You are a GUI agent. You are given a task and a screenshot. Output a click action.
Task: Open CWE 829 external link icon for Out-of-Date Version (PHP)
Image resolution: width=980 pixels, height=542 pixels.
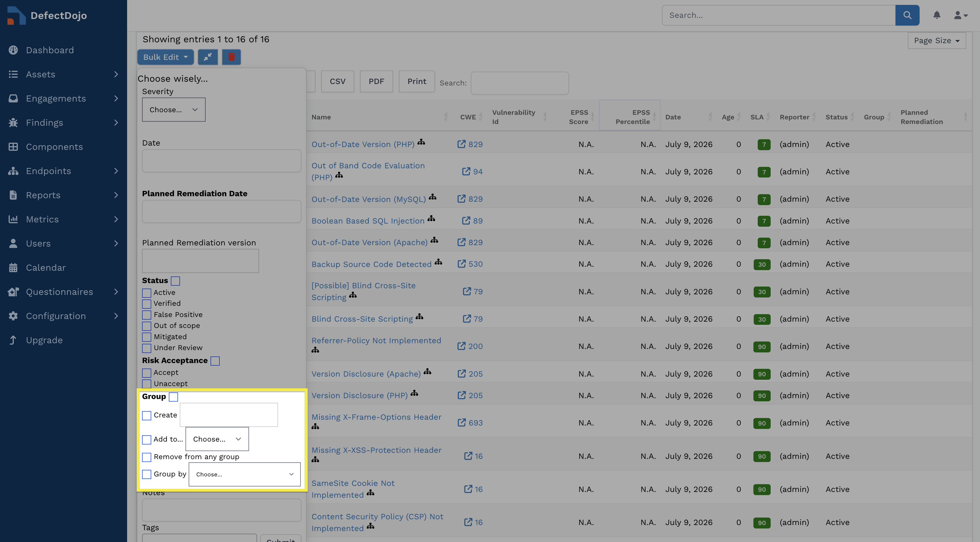click(461, 144)
